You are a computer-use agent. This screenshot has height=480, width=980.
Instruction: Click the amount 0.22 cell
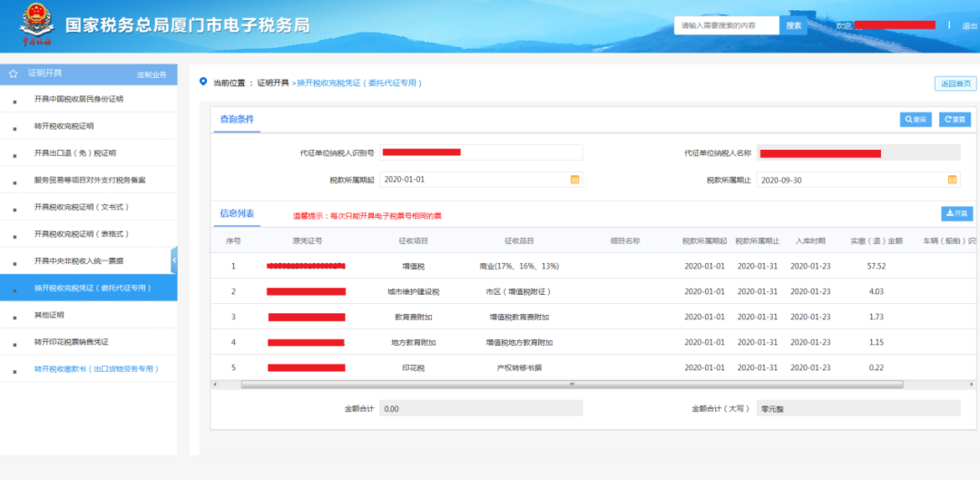pyautogui.click(x=877, y=368)
